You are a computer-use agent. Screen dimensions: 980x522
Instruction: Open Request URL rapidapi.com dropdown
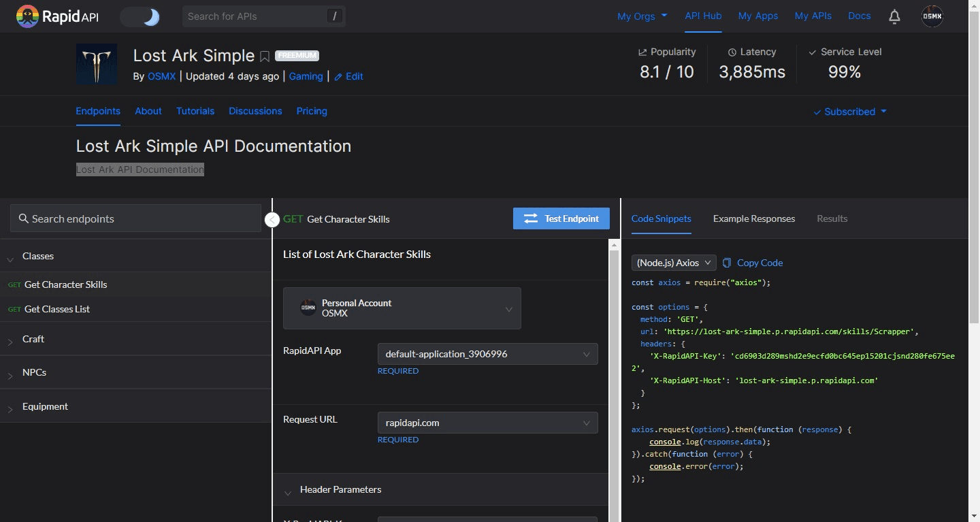488,423
